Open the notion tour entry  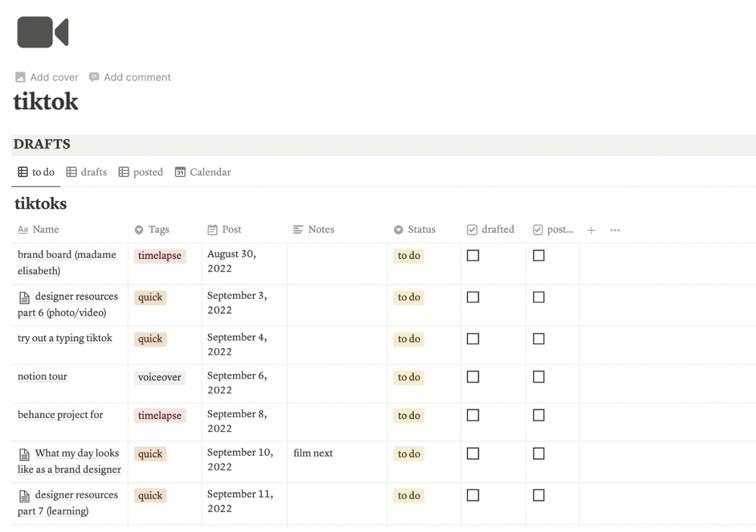[x=42, y=376]
